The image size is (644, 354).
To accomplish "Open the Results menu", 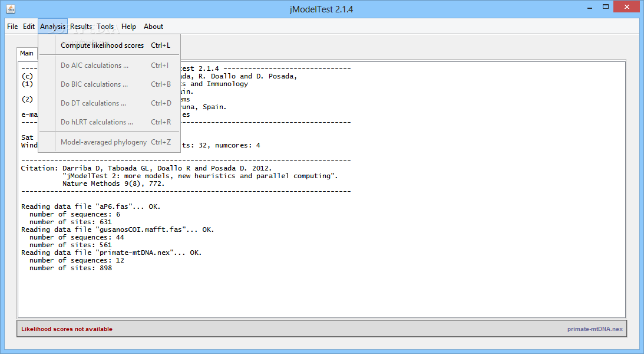I will (81, 27).
